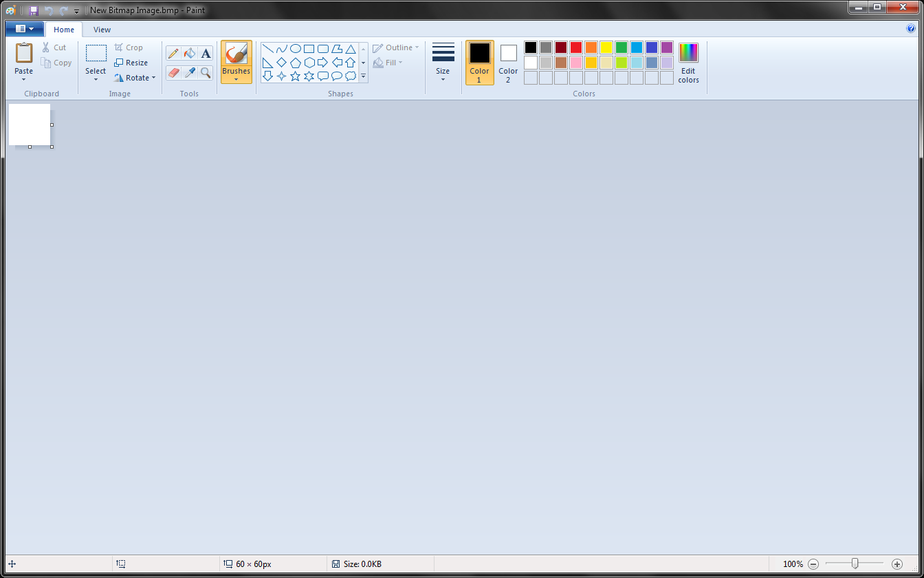Switch to the View tab
The width and height of the screenshot is (924, 578).
[102, 30]
